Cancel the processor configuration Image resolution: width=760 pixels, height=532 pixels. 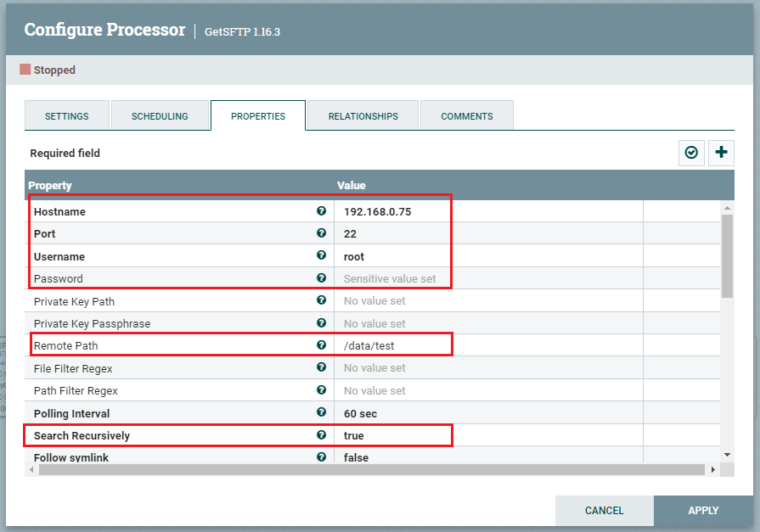pyautogui.click(x=605, y=510)
